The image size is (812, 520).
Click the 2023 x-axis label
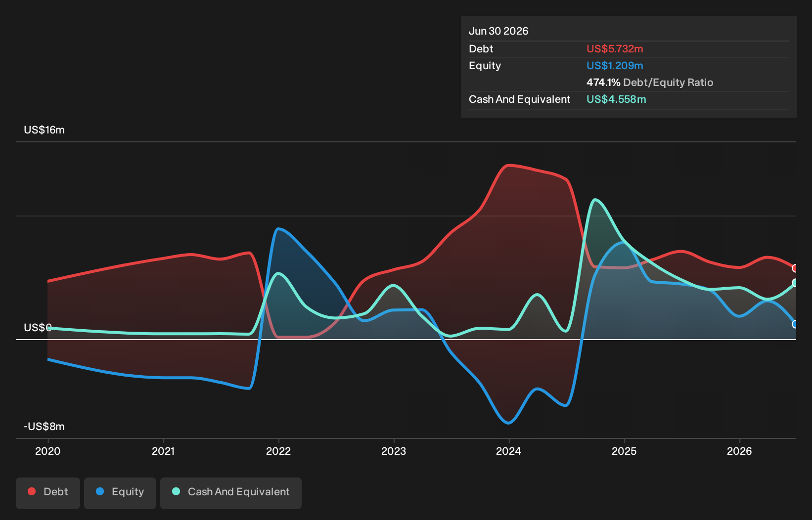click(394, 451)
